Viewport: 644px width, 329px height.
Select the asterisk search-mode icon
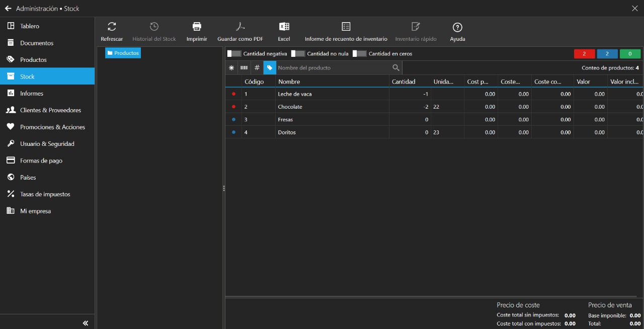click(231, 68)
